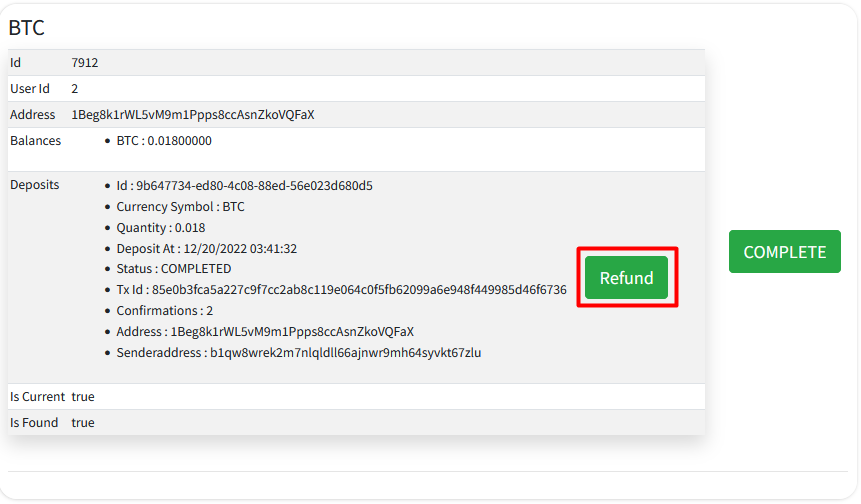Screen dimensions: 861x504
Task: Click the User Id row label
Action: (30, 89)
